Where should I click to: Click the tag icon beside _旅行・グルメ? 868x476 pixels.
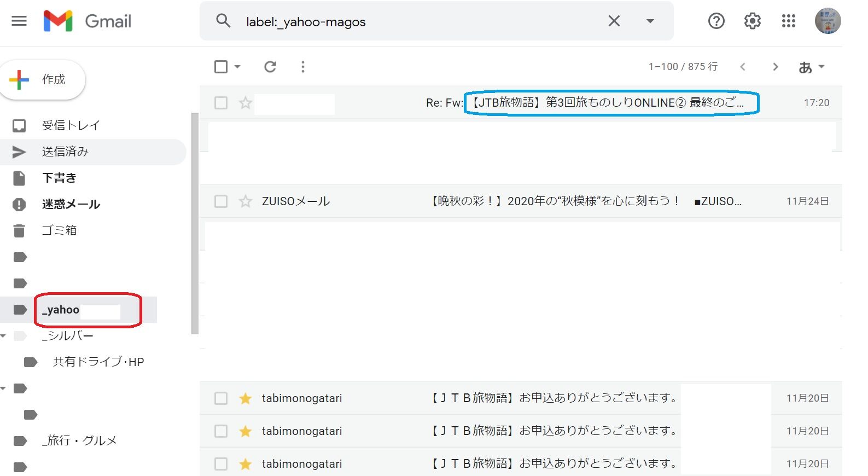coord(20,441)
